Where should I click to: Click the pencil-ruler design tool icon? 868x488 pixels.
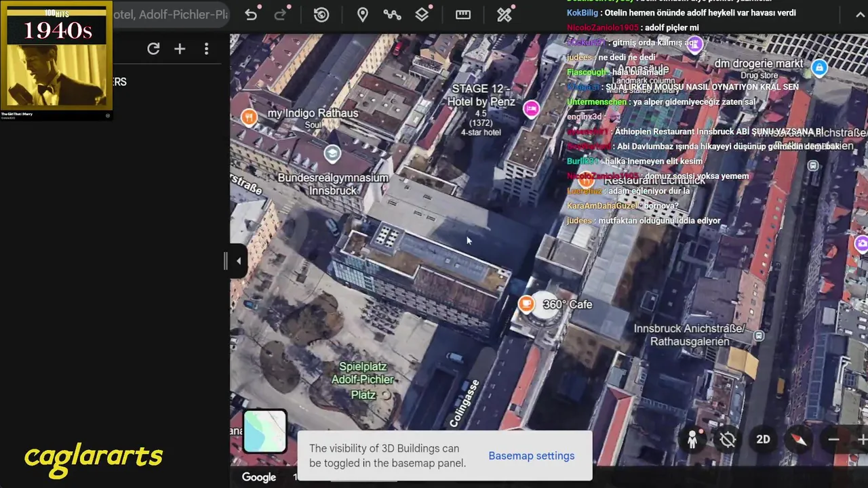coord(504,15)
